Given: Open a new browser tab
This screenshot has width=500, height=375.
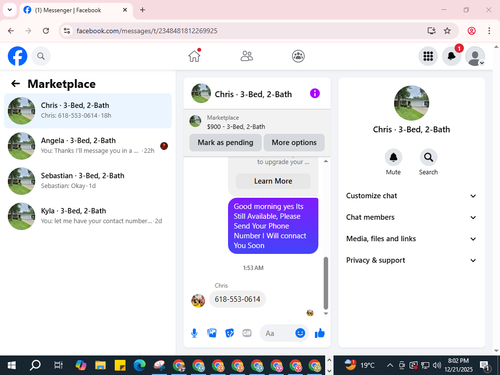Looking at the screenshot, I should click(x=142, y=10).
